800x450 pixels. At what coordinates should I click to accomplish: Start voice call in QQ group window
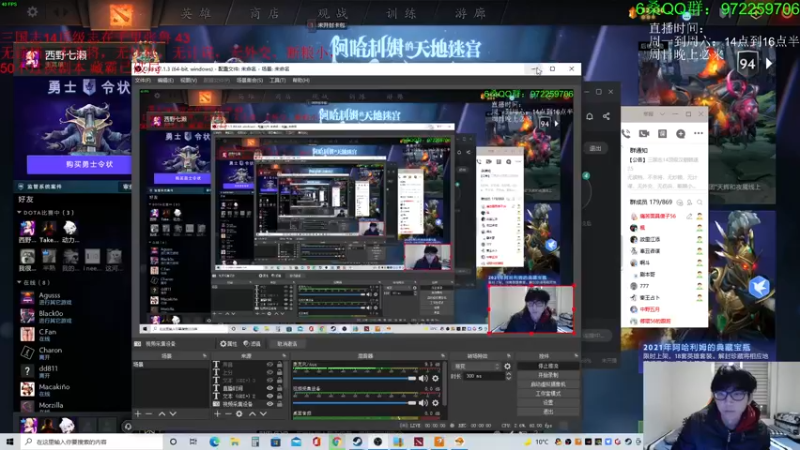click(x=626, y=134)
